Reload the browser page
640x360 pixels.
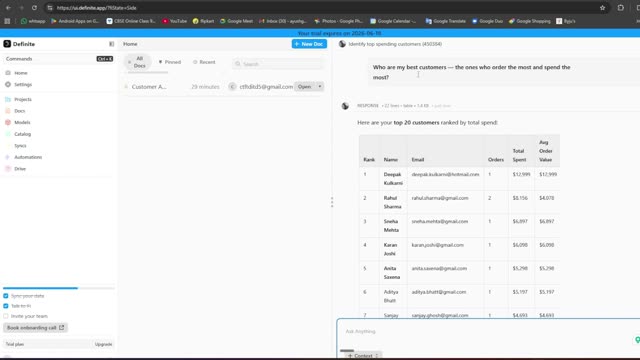[x=34, y=8]
